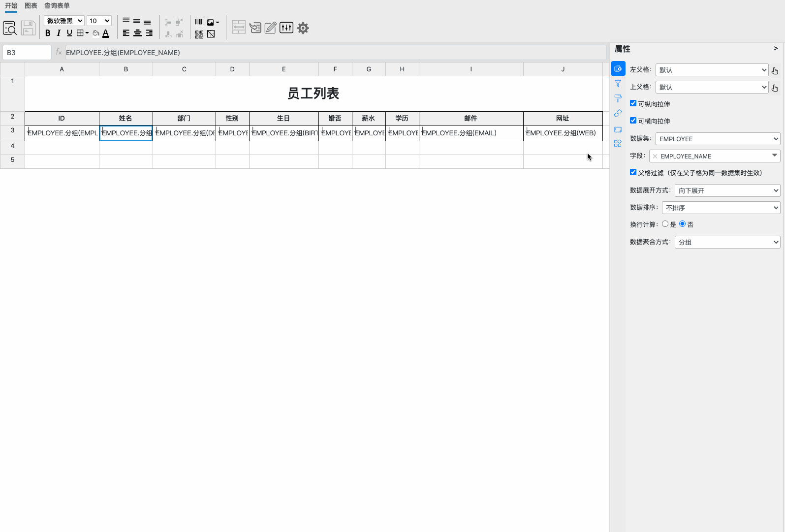
Task: Insert a QR code cell
Action: pyautogui.click(x=199, y=34)
